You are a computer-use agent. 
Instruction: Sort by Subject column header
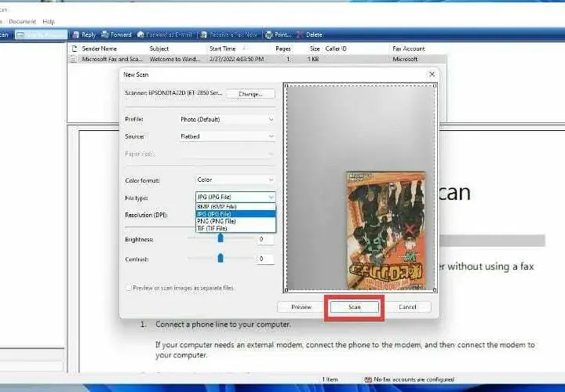[x=159, y=49]
